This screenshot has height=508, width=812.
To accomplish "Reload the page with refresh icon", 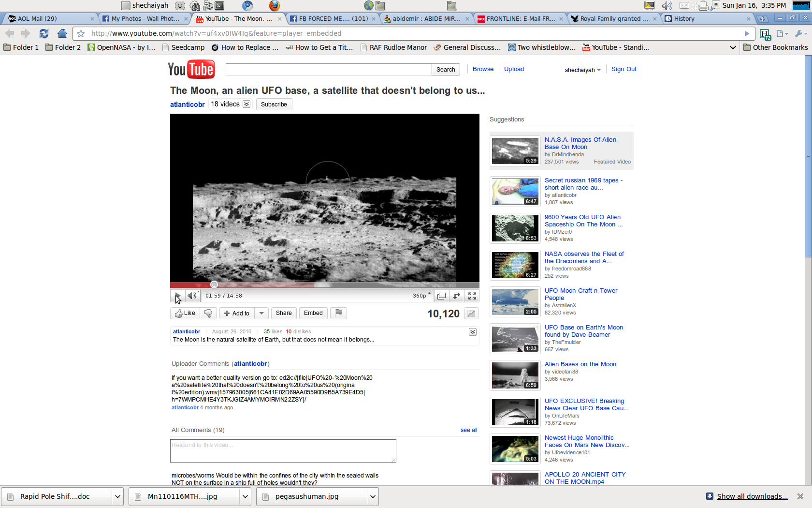I will coord(44,33).
